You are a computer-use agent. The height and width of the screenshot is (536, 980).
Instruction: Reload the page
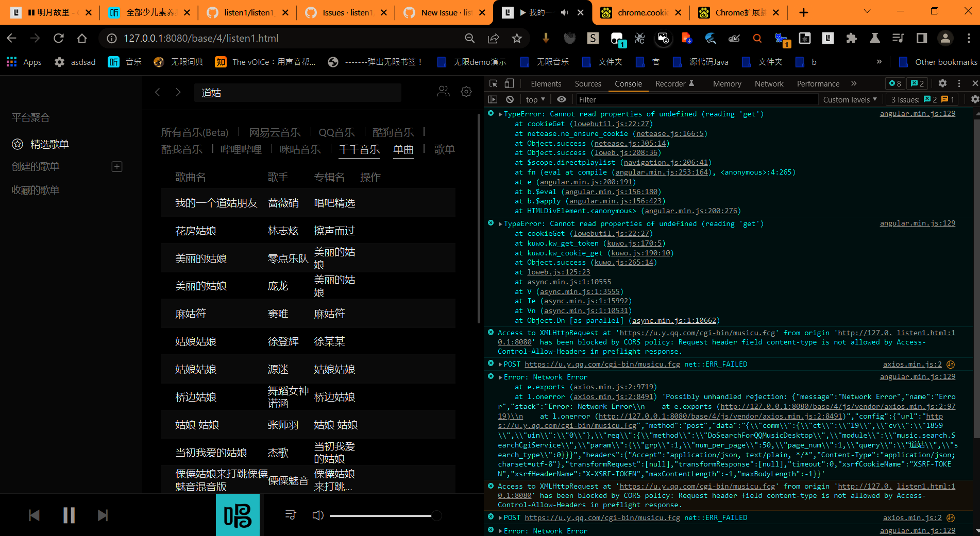click(x=59, y=38)
